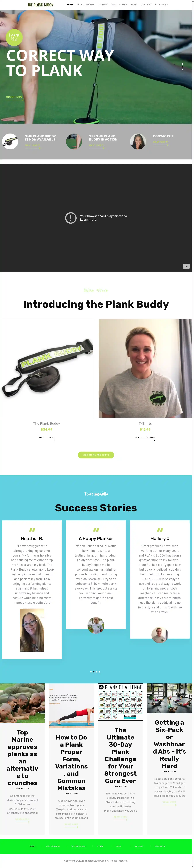Open the circular Plank Buddy product thumbnail
Image resolution: width=194 pixels, height=868 pixels.
click(x=10, y=142)
